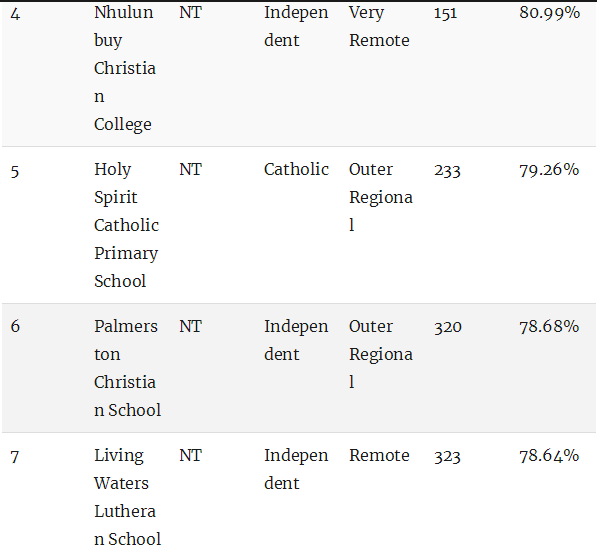
Task: Select the 78.64% percentage value
Action: [549, 456]
